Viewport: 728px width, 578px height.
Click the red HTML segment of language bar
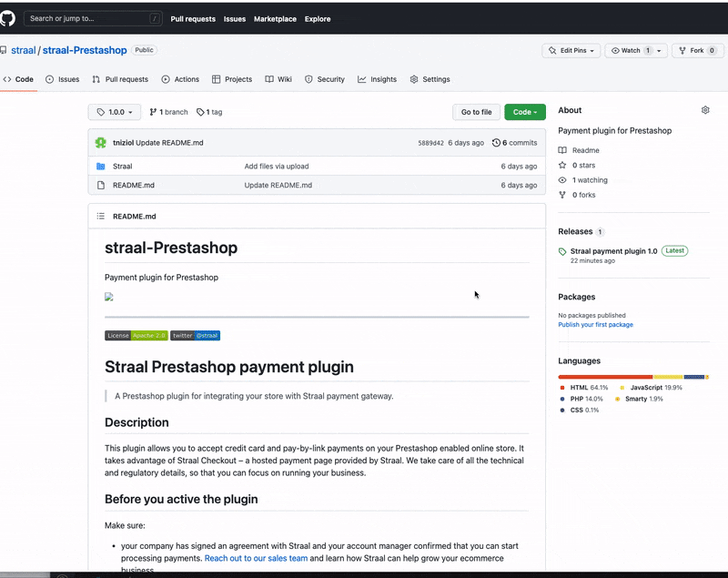coord(605,377)
